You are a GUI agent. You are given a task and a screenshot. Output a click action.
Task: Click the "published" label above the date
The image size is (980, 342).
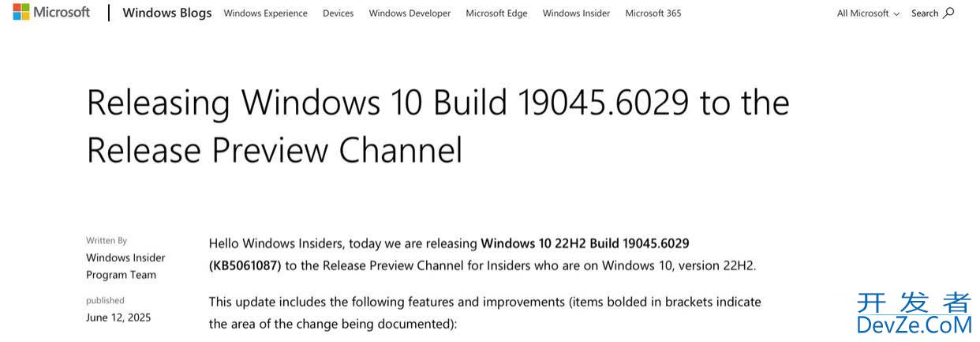point(105,300)
